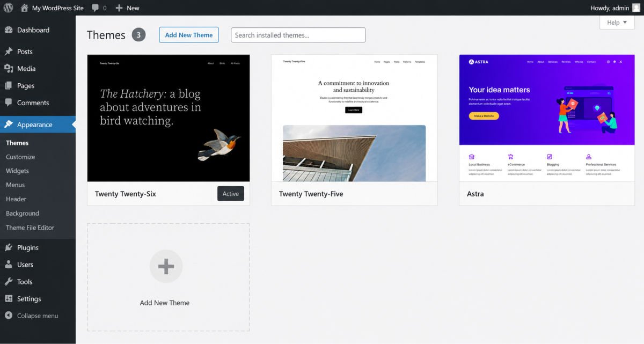Click the Twenty Twenty-Six theme name
This screenshot has width=644, height=344.
click(126, 194)
